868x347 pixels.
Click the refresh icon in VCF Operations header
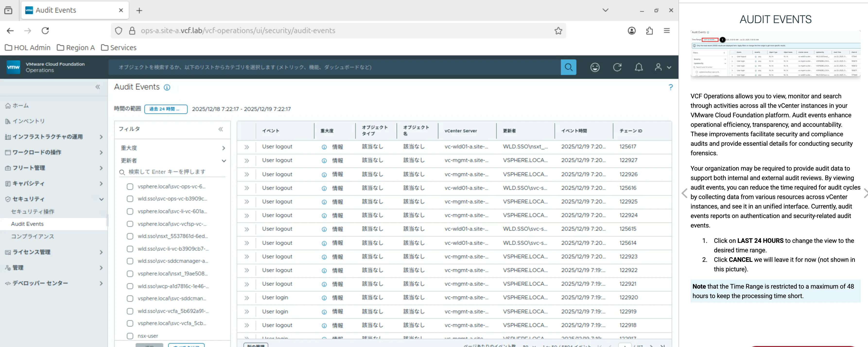pyautogui.click(x=617, y=67)
